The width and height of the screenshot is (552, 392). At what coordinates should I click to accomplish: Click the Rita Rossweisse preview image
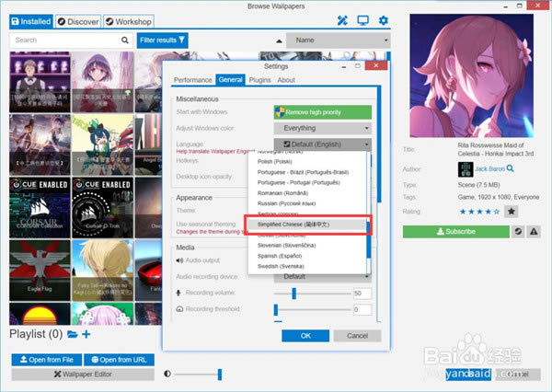pyautogui.click(x=471, y=75)
